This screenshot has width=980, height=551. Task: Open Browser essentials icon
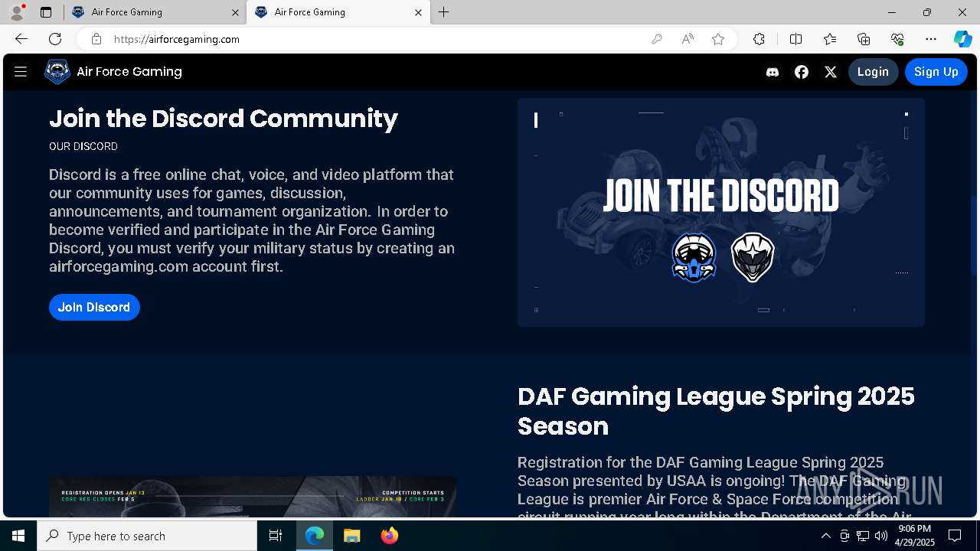click(897, 39)
